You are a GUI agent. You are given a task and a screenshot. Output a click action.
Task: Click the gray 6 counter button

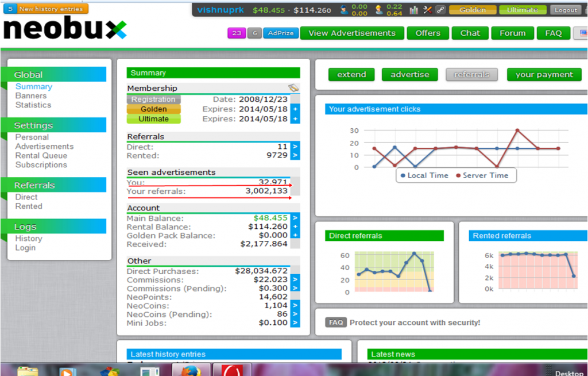pos(254,33)
